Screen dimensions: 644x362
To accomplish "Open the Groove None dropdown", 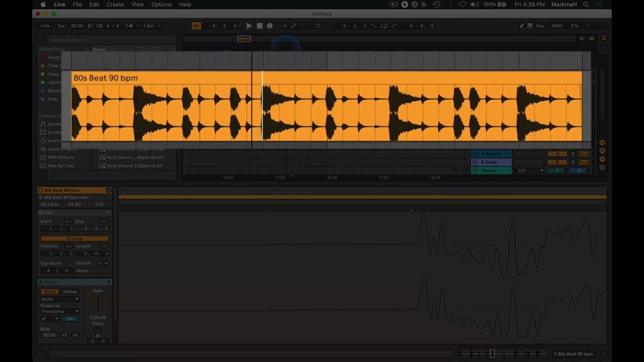I will pyautogui.click(x=92, y=270).
